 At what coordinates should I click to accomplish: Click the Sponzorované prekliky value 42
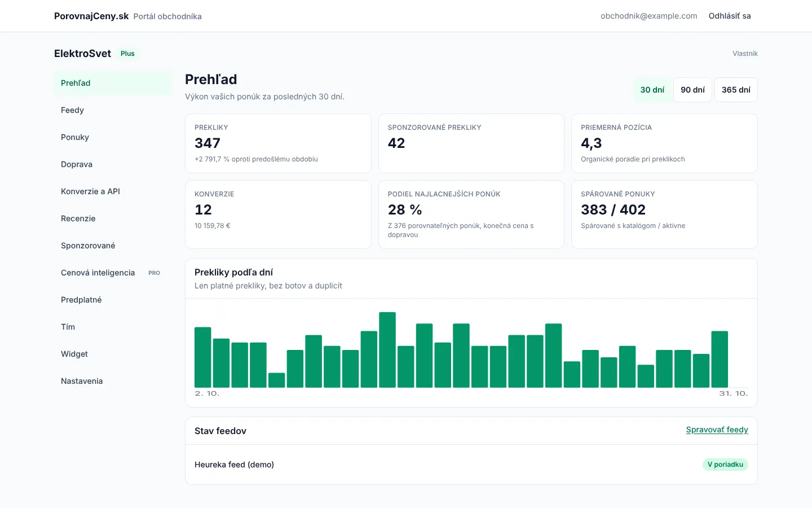(396, 143)
